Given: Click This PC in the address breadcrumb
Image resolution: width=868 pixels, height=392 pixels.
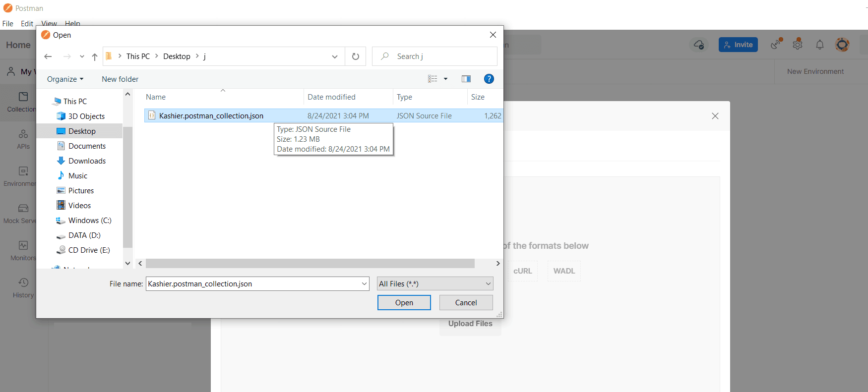Looking at the screenshot, I should click(138, 56).
